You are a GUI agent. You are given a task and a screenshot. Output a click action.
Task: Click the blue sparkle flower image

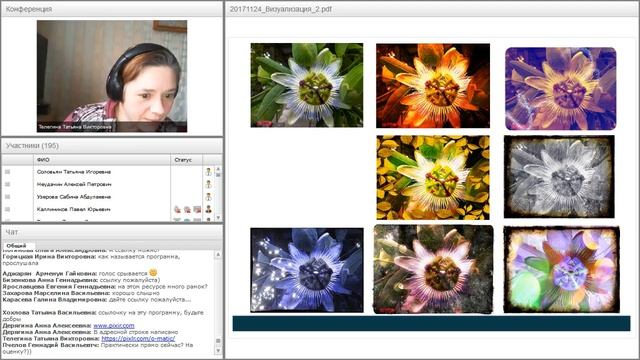click(307, 270)
